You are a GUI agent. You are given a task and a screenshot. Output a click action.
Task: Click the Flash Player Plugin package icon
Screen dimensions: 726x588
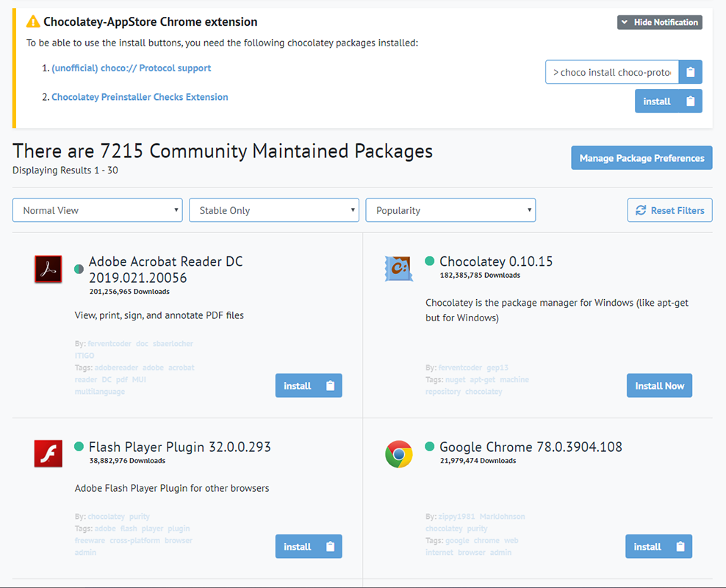(x=48, y=453)
